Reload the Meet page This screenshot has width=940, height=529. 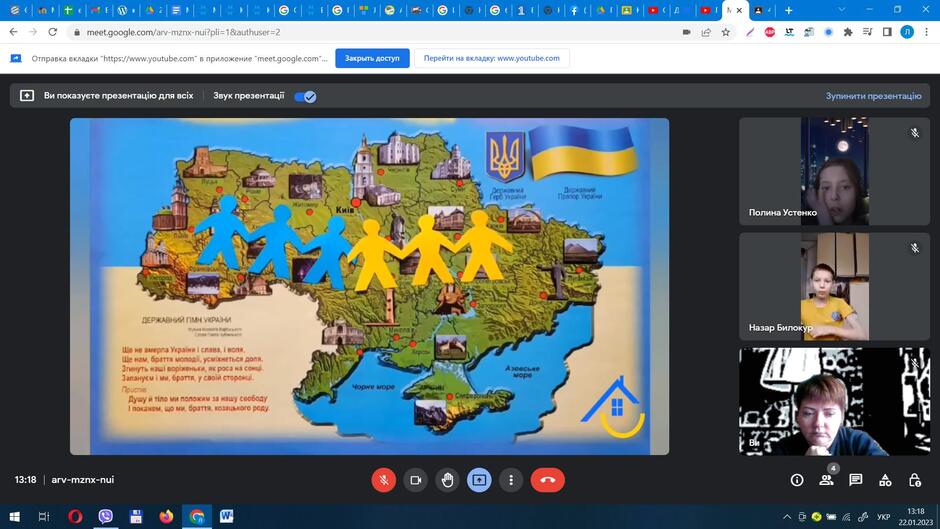(53, 32)
